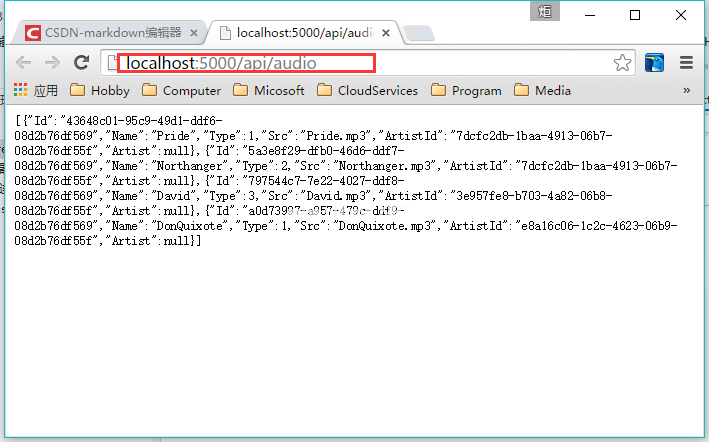Click the blue extension icon in toolbar

[x=655, y=63]
